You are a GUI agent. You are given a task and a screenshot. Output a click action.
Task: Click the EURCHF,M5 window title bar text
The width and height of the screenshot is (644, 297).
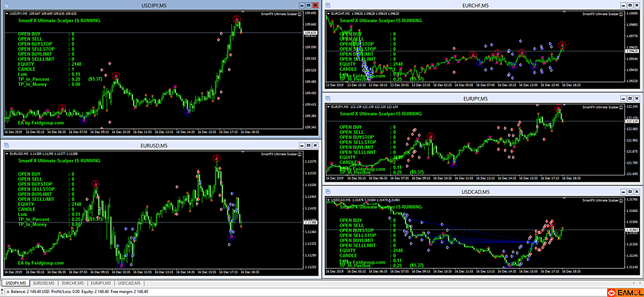(x=476, y=5)
